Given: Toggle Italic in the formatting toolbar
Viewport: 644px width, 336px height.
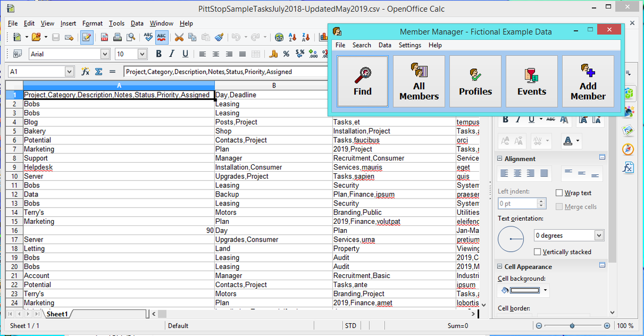Looking at the screenshot, I should point(172,54).
